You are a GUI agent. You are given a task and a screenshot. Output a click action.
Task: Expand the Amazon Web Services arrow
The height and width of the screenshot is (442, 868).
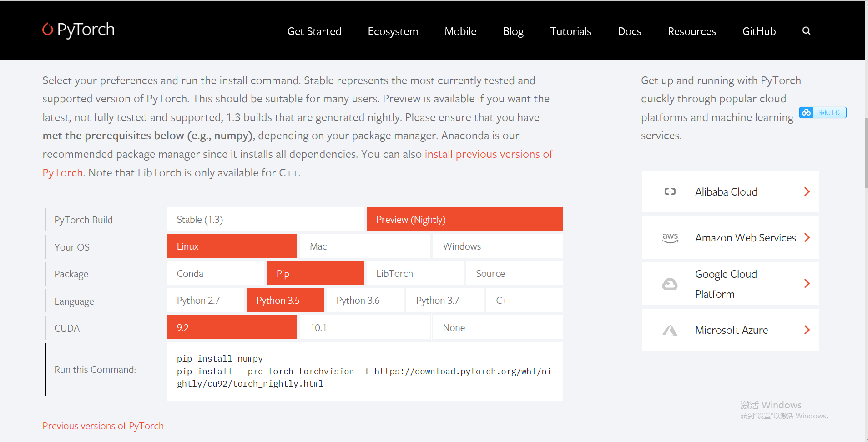807,237
